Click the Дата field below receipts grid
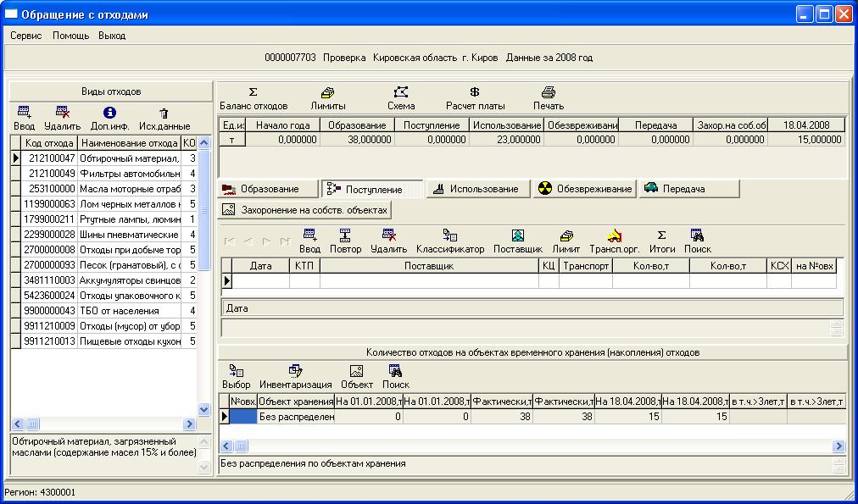This screenshot has width=858, height=504. pos(532,308)
